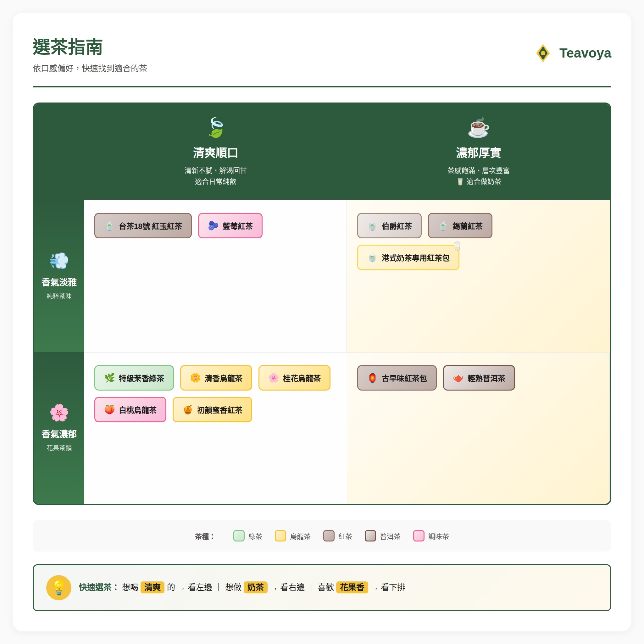Image resolution: width=644 pixels, height=644 pixels.
Task: Click the 清爽順口 column header title
Action: (x=216, y=153)
